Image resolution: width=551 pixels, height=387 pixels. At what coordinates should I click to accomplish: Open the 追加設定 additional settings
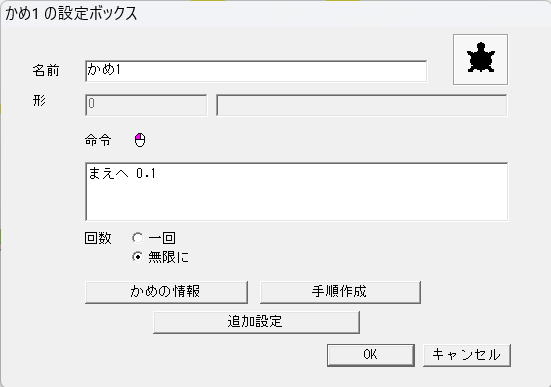[256, 322]
